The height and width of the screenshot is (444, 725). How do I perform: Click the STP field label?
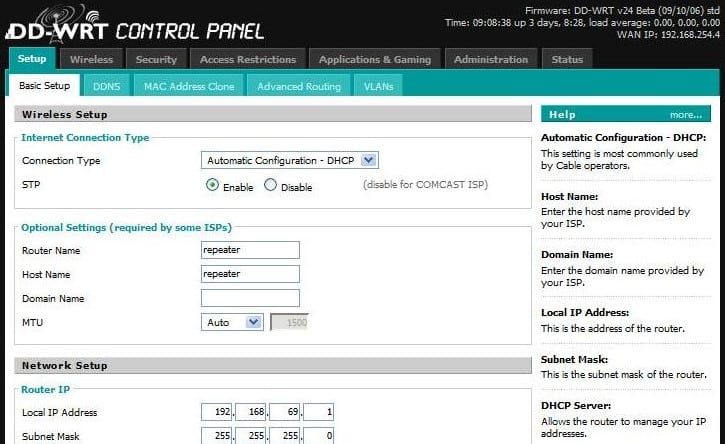point(31,185)
